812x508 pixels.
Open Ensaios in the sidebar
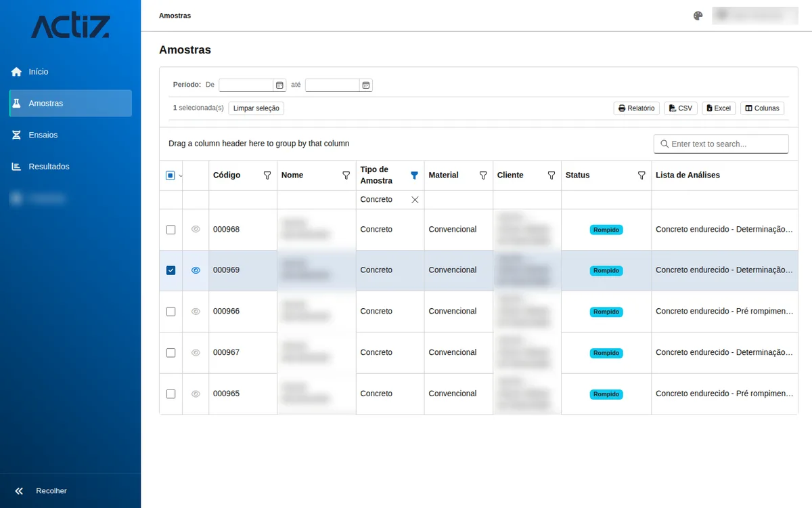click(x=70, y=135)
